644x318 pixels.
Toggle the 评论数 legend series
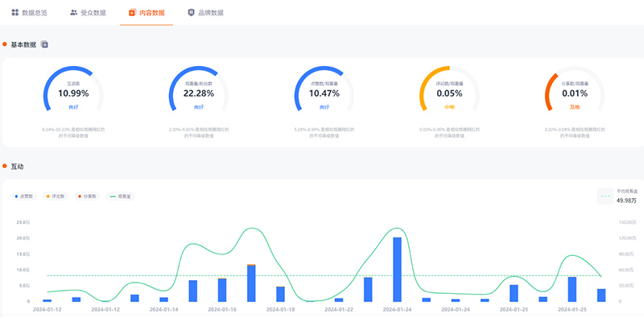56,196
